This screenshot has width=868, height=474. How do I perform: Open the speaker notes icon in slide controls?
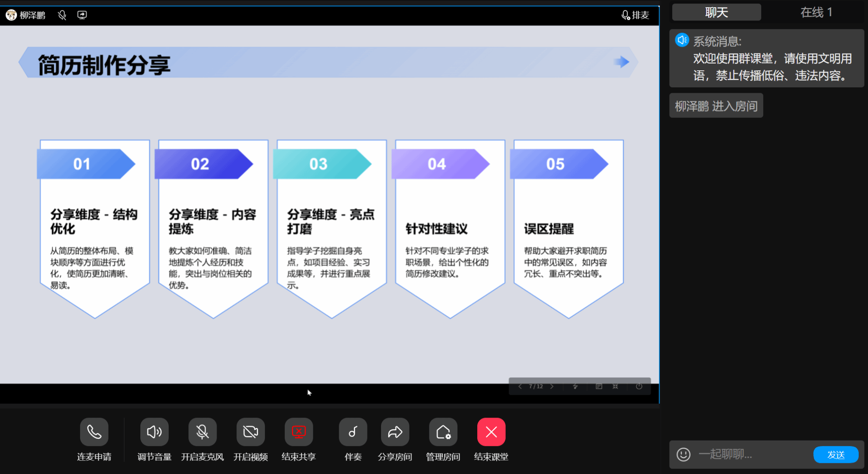click(599, 386)
